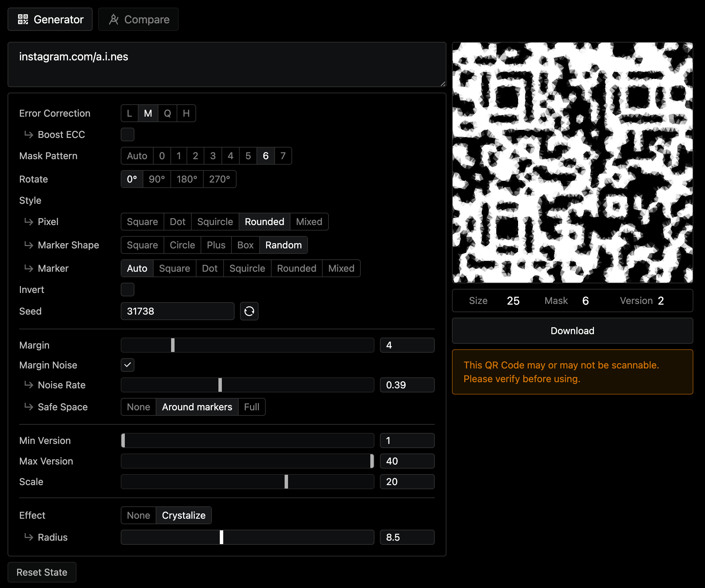Adjust the Scale slider

click(286, 482)
